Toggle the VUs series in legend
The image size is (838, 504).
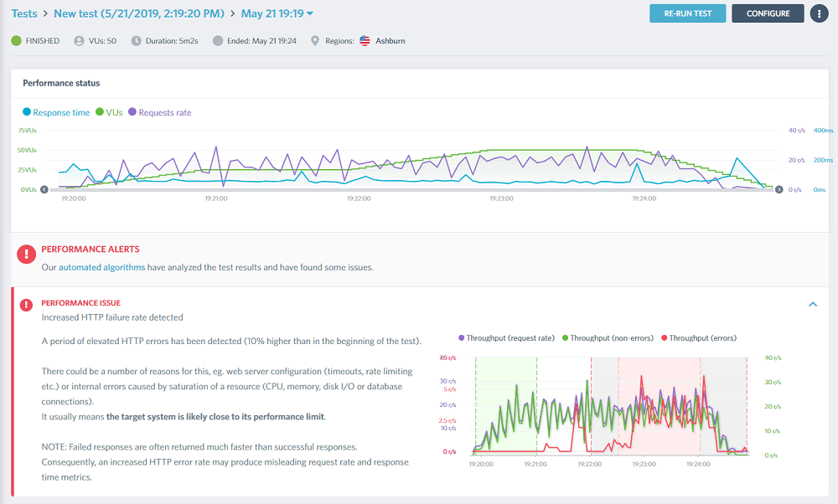pos(109,112)
